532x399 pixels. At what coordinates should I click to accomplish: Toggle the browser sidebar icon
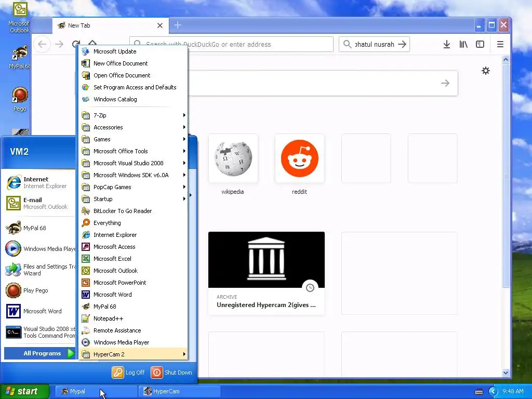pos(480,44)
